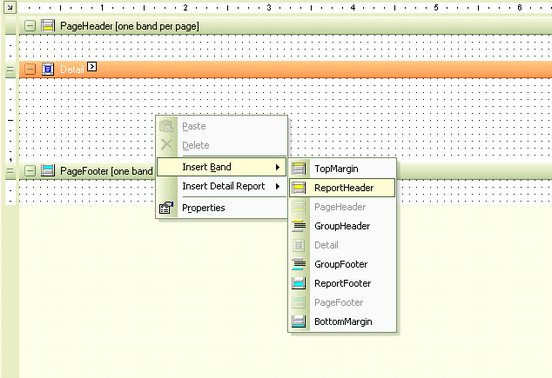Image resolution: width=552 pixels, height=378 pixels.
Task: Insert a TopMargin band
Action: pos(342,169)
